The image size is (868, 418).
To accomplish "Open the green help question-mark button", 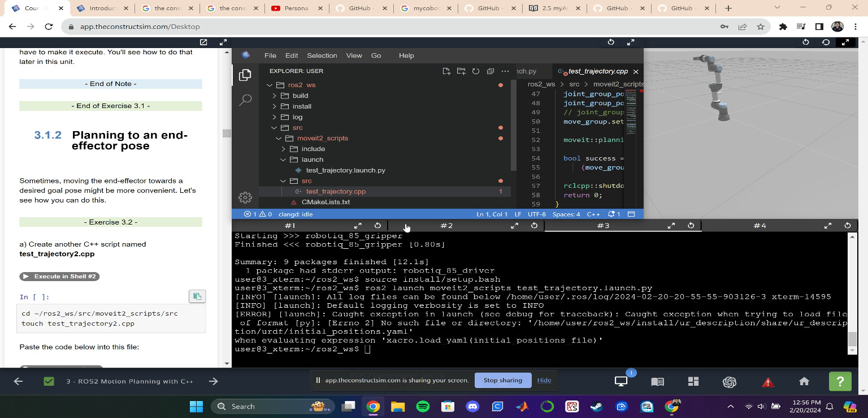I will (840, 381).
